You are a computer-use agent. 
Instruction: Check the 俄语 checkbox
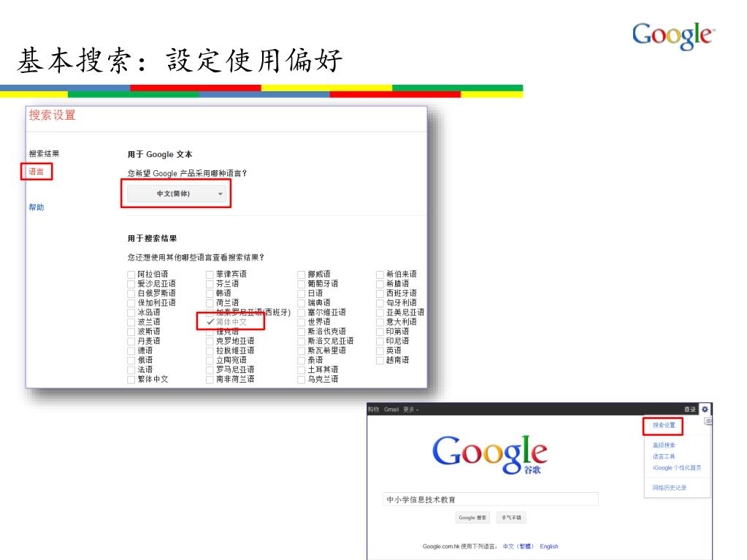[x=131, y=360]
